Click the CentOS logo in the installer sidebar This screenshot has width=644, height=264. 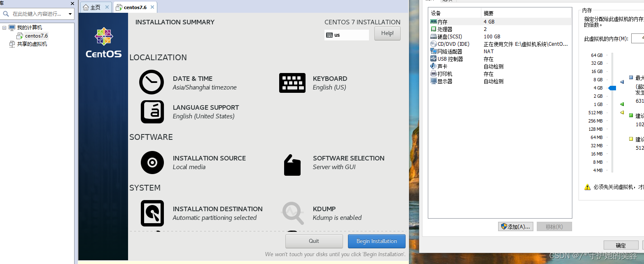(104, 42)
